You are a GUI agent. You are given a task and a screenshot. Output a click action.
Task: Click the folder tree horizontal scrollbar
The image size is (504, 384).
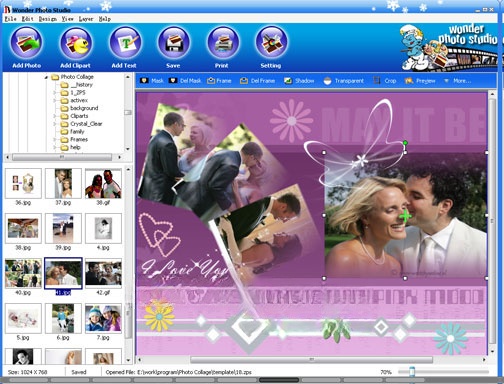click(x=62, y=157)
